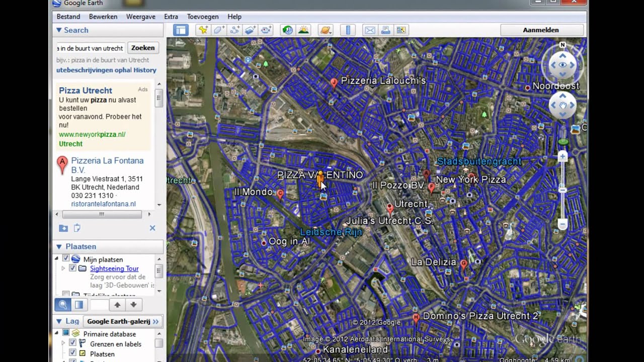Click the look-around compass joystick
The image size is (644, 362).
[562, 65]
